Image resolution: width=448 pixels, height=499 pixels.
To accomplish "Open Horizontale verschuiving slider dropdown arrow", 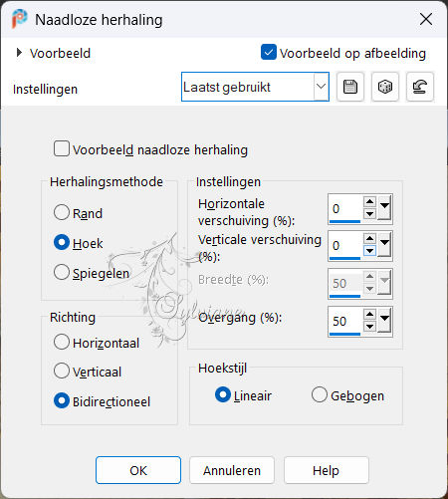I will pos(384,208).
